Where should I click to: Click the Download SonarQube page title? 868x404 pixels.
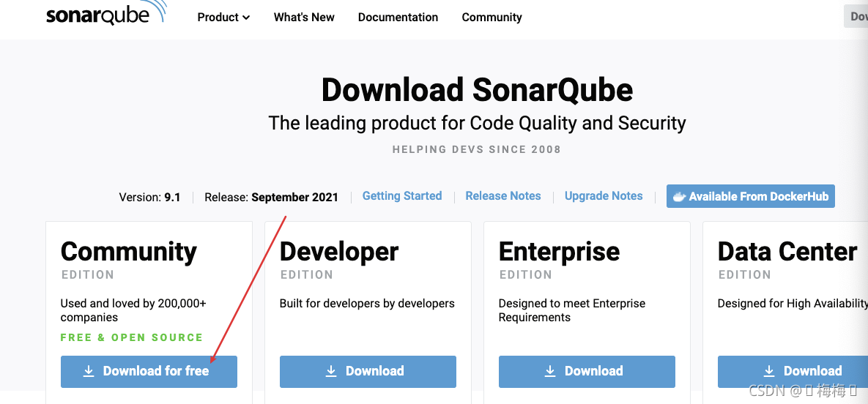477,89
